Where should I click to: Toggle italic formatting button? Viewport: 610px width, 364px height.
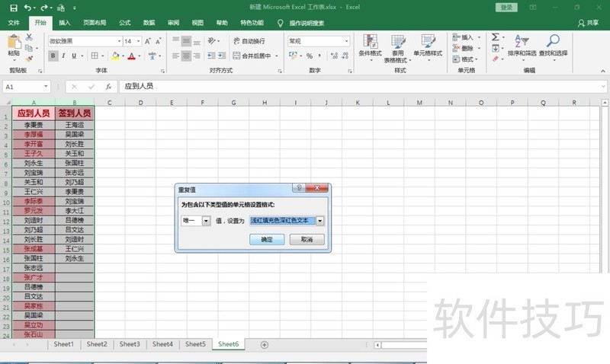[64, 56]
